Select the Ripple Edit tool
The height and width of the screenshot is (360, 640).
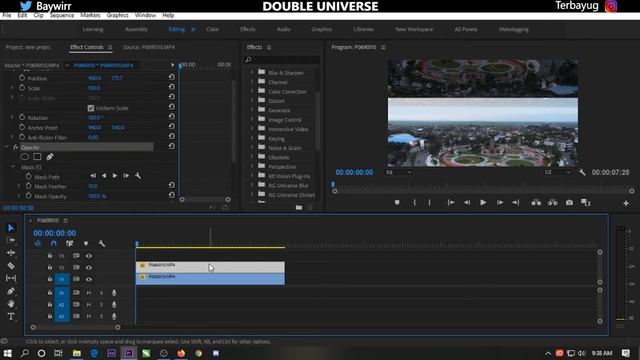click(x=11, y=253)
